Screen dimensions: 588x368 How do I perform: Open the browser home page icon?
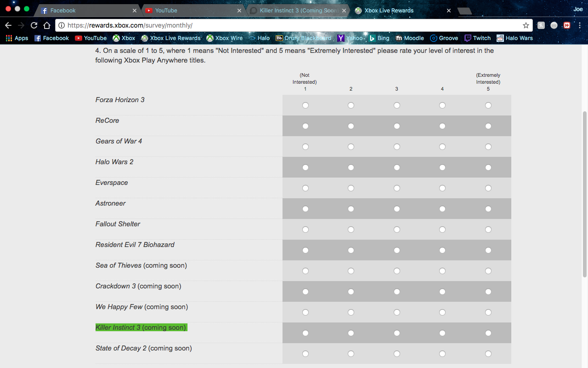[x=47, y=25]
